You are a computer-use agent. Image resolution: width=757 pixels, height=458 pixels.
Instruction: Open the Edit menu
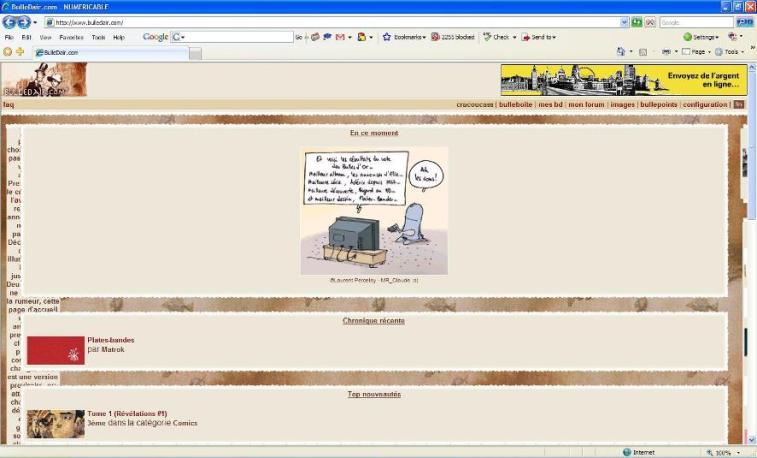26,37
